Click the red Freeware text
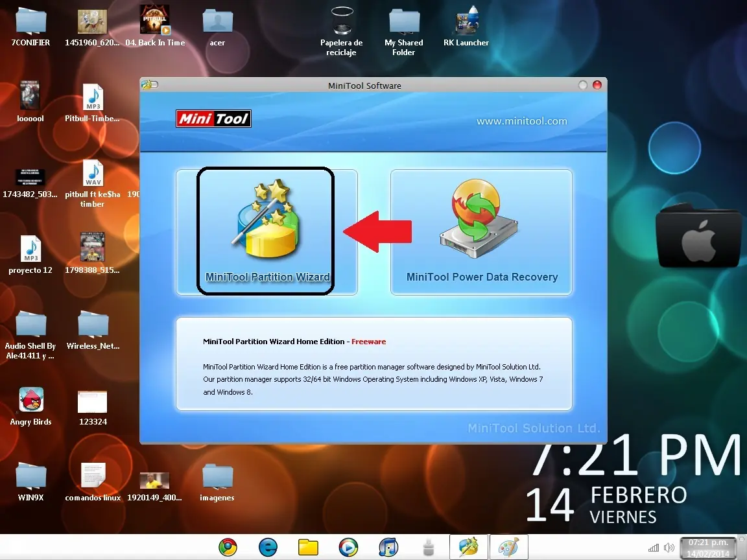The width and height of the screenshot is (747, 560). coord(369,342)
